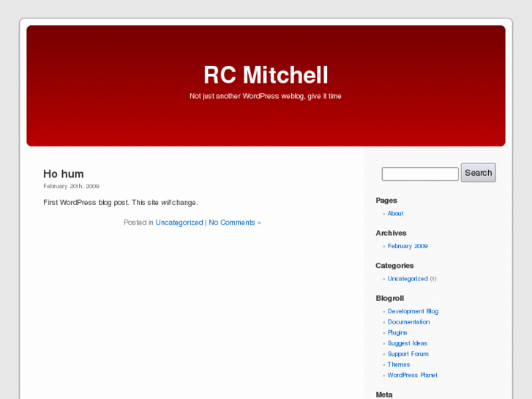Image resolution: width=532 pixels, height=399 pixels.
Task: Open the Support Forum link
Action: (408, 354)
